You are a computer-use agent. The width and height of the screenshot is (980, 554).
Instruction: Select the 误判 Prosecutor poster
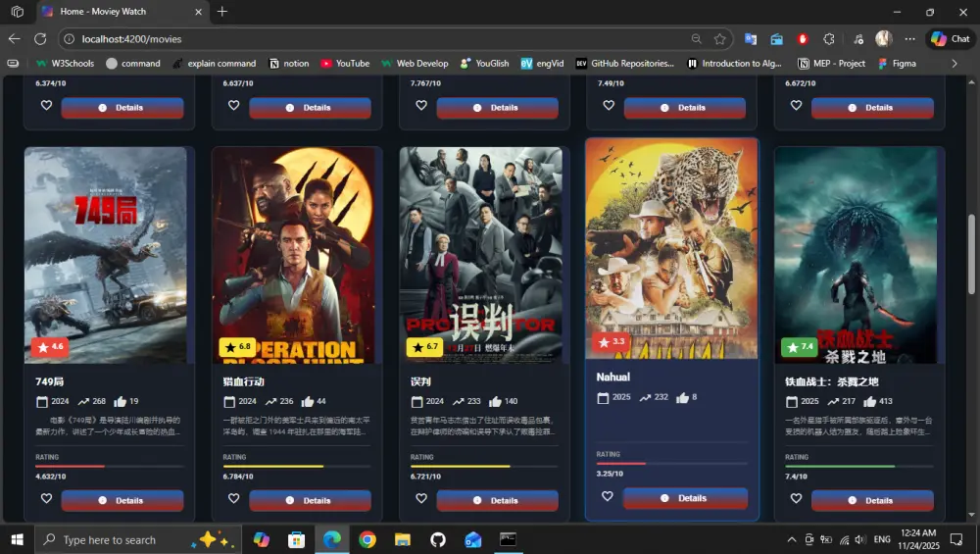(480, 255)
